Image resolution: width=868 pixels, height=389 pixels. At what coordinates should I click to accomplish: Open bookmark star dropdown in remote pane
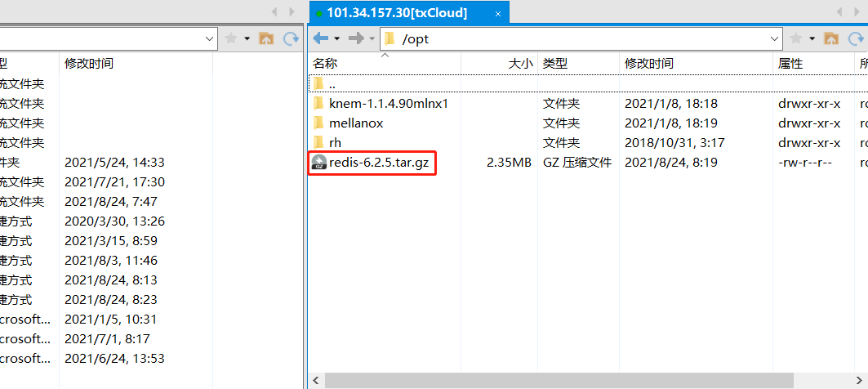[812, 38]
